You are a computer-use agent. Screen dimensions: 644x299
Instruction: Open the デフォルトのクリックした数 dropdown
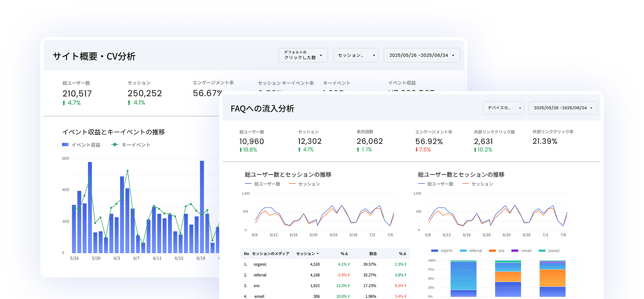pos(303,55)
